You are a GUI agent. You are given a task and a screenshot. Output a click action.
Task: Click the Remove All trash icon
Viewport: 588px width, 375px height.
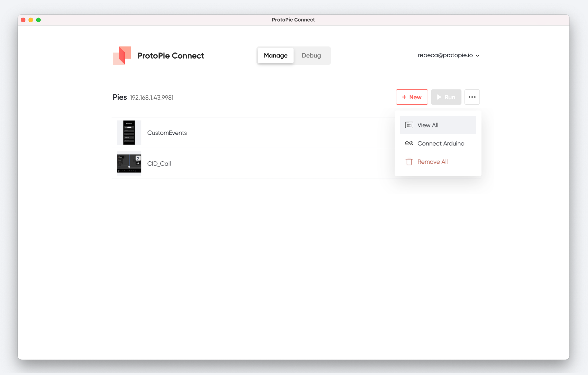(x=409, y=162)
